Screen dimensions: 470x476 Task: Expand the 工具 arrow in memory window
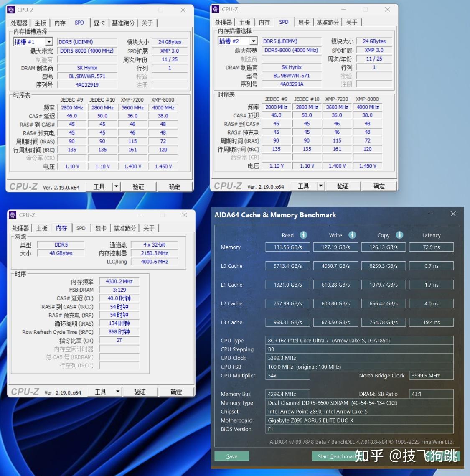118,392
